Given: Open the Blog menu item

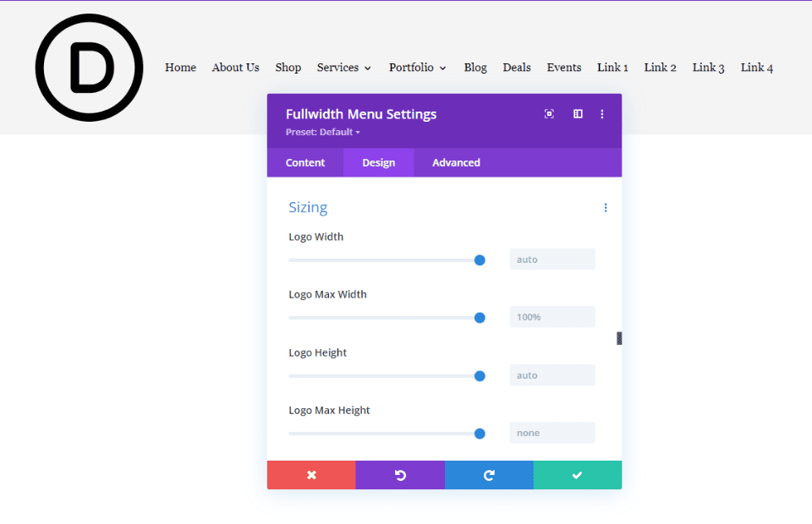Looking at the screenshot, I should [x=475, y=68].
